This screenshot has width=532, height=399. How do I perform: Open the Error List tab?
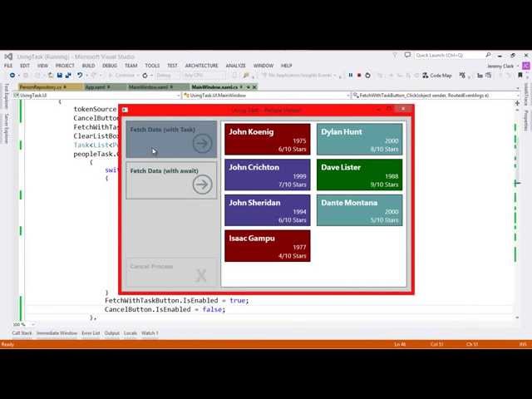(x=91, y=333)
